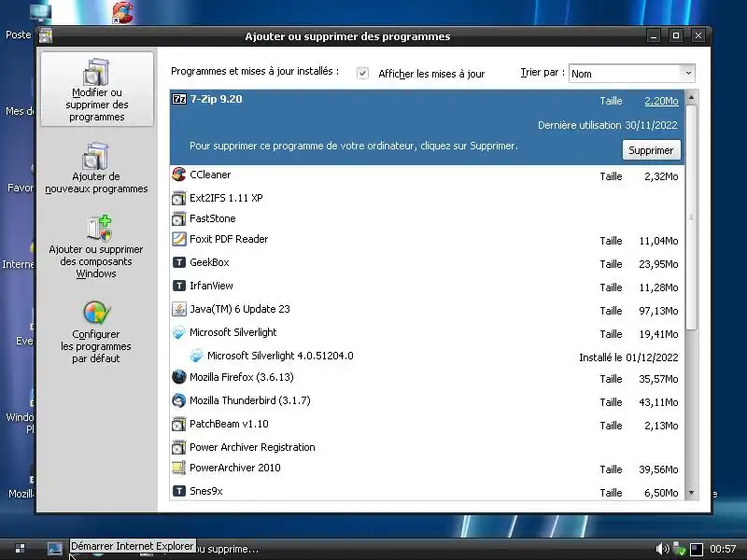Select the CCleaner program row

click(x=428, y=175)
